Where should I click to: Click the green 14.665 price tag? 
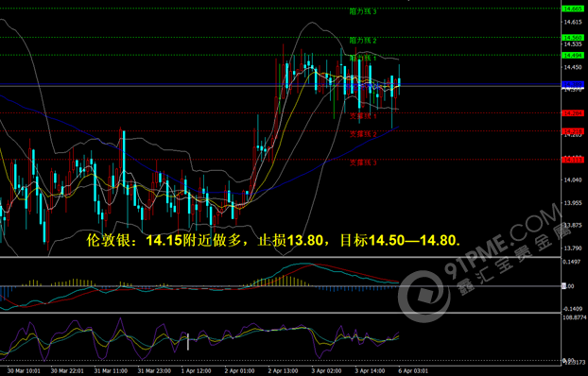(572, 9)
